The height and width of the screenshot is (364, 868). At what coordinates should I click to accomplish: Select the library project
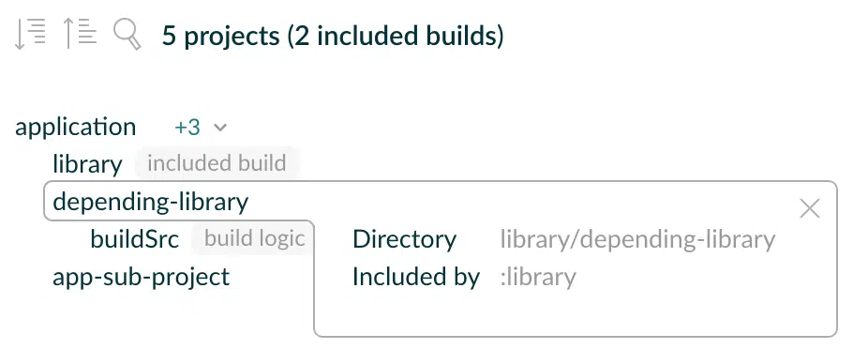pyautogui.click(x=87, y=164)
